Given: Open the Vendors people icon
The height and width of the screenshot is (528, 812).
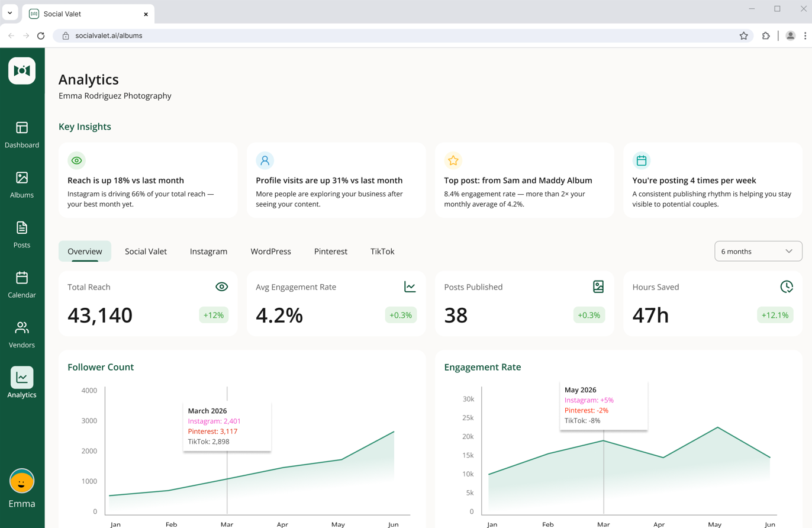Looking at the screenshot, I should click(22, 328).
